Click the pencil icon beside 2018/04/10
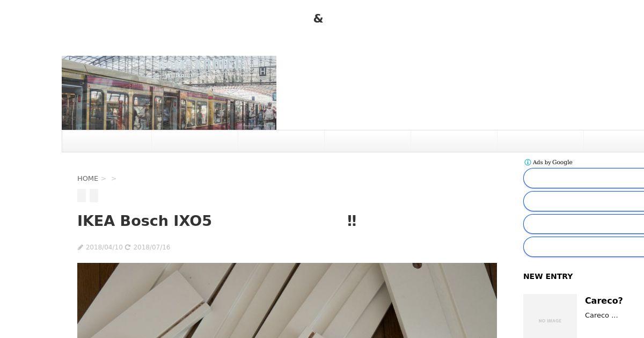The width and height of the screenshot is (644, 338). [x=80, y=247]
